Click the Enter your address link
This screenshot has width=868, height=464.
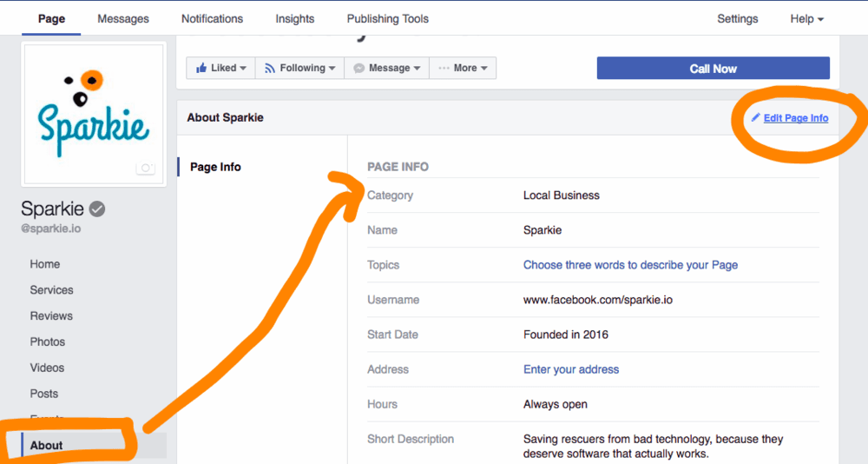pyautogui.click(x=571, y=369)
